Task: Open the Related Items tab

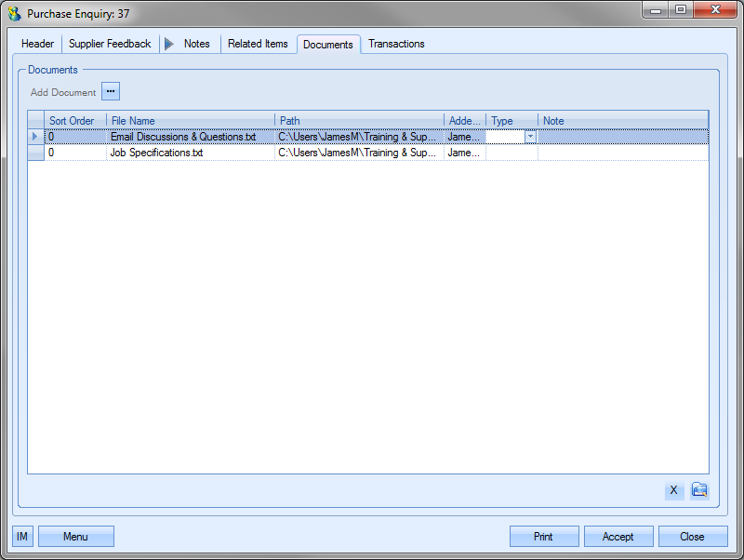Action: [258, 44]
